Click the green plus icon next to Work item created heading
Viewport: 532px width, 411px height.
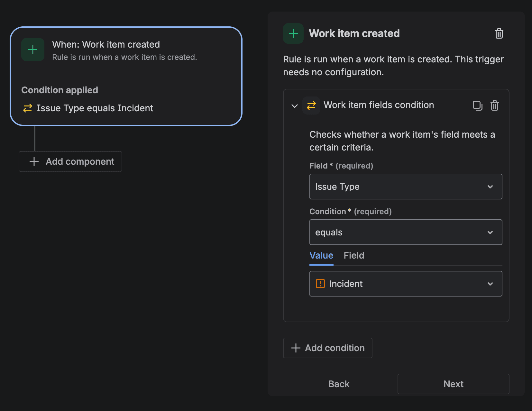tap(293, 33)
